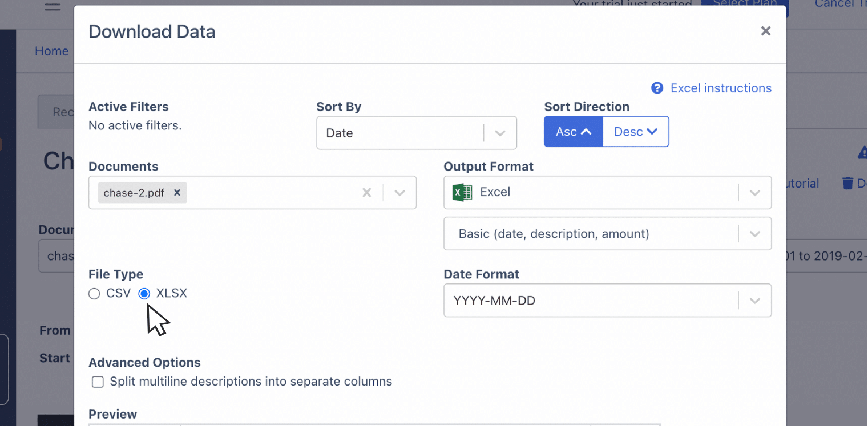This screenshot has width=868, height=426.
Task: Close the Download Data dialog
Action: [765, 31]
